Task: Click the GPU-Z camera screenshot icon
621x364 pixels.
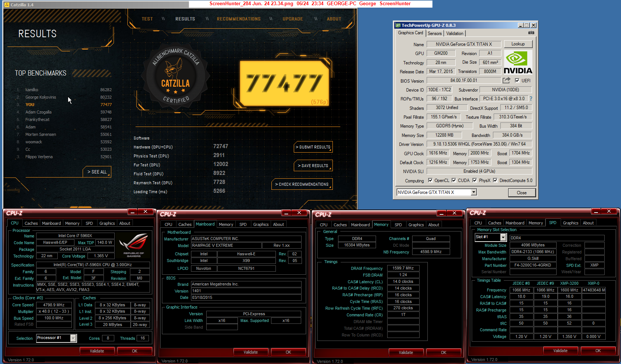Action: coord(531,33)
